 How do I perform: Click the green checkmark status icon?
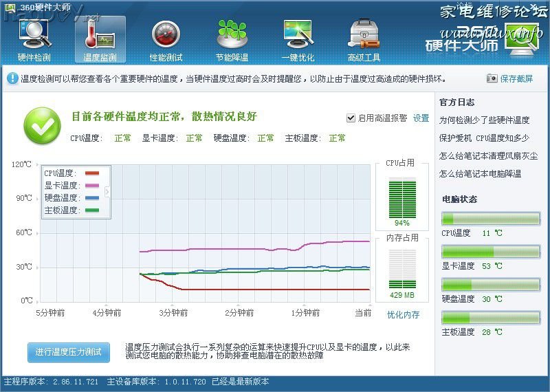point(43,126)
